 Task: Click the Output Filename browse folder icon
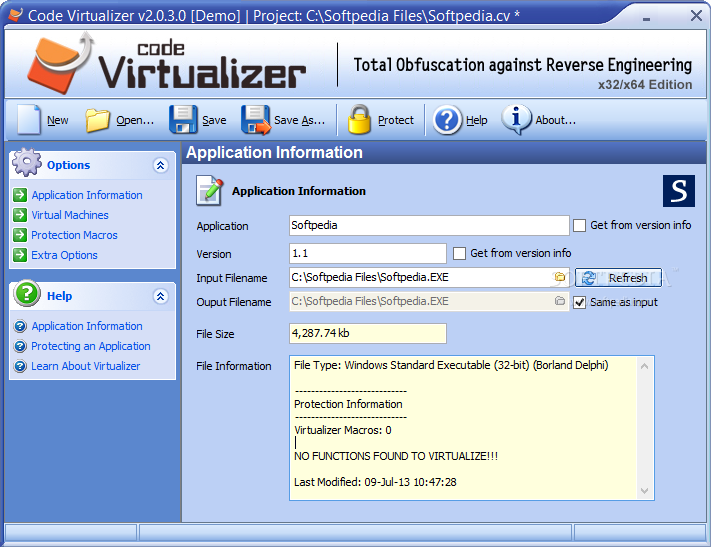coord(560,301)
